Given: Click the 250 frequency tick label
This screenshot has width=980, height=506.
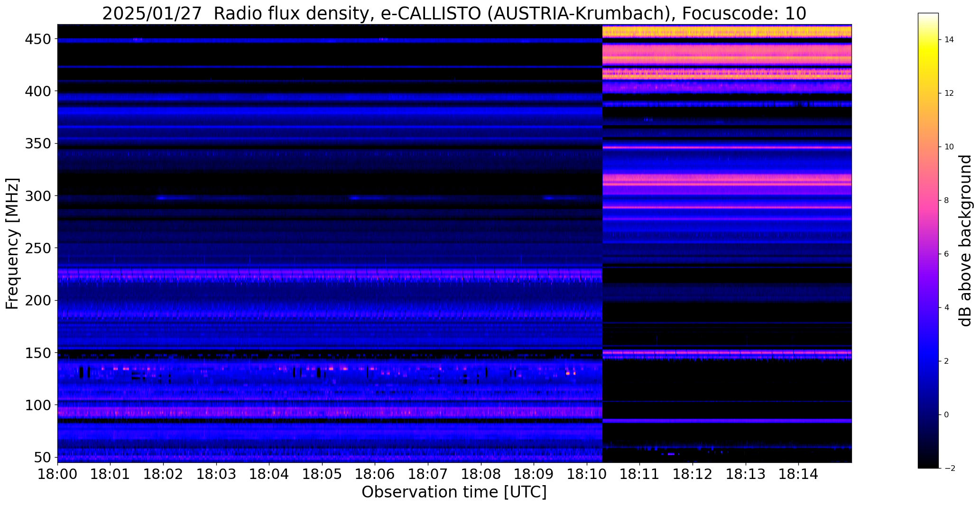Looking at the screenshot, I should (x=37, y=248).
